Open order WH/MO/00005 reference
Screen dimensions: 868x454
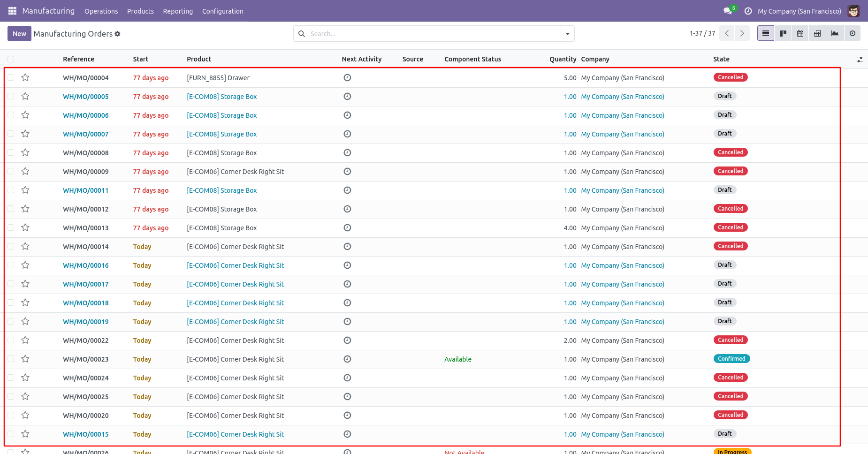(x=86, y=97)
